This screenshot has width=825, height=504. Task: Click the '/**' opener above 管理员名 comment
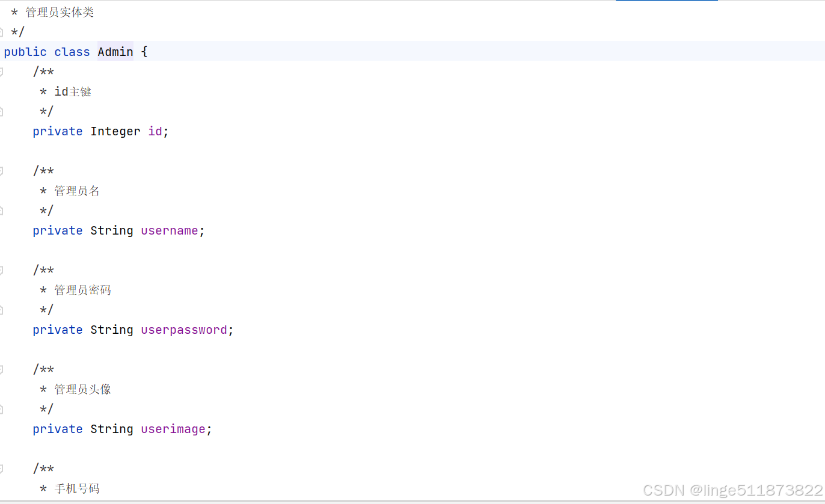pyautogui.click(x=43, y=171)
